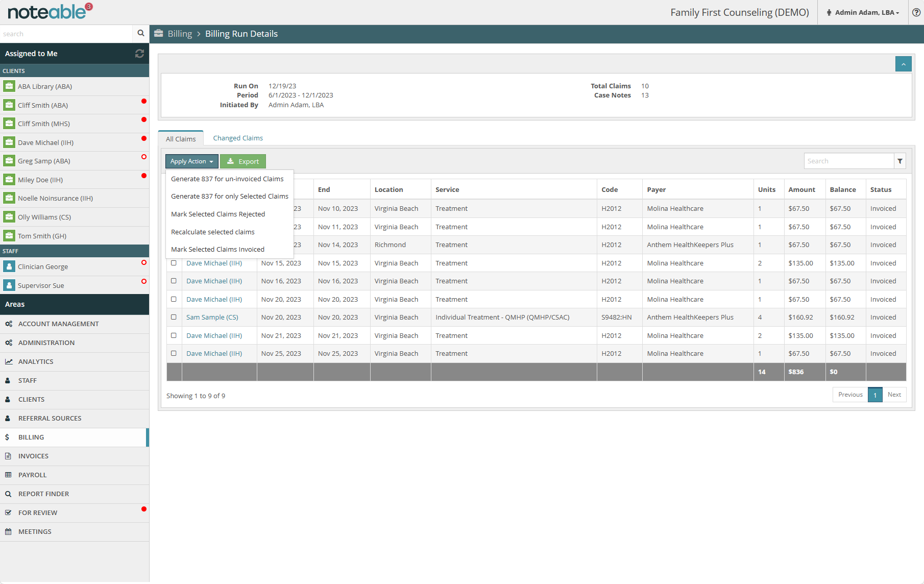The image size is (924, 584).
Task: Sort claims by the Service column
Action: (514, 189)
